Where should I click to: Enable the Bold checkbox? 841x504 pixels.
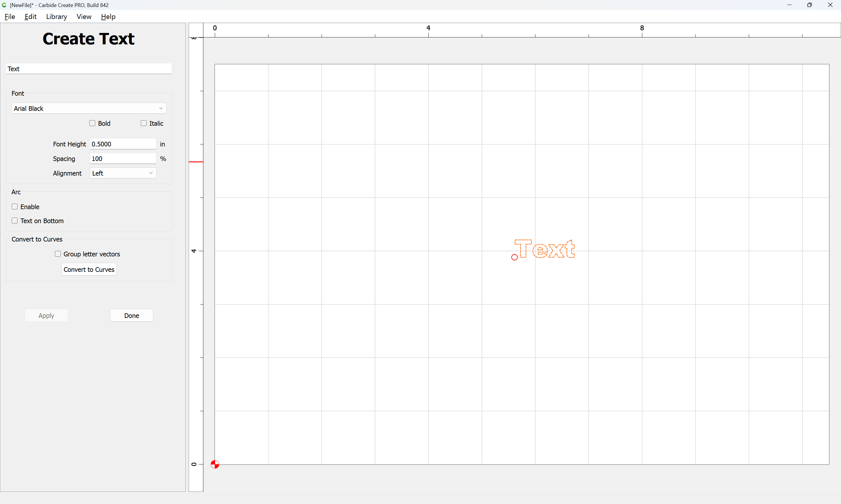[x=93, y=123]
